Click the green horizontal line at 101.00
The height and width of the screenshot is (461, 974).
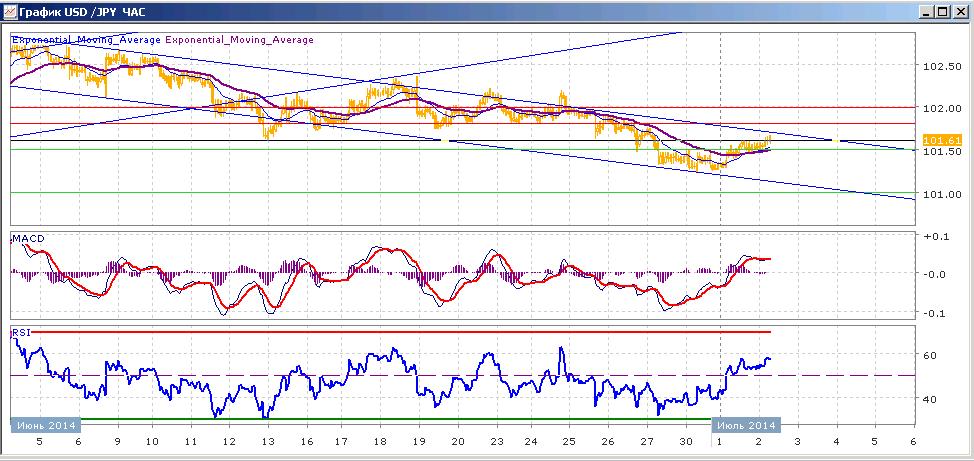point(463,193)
